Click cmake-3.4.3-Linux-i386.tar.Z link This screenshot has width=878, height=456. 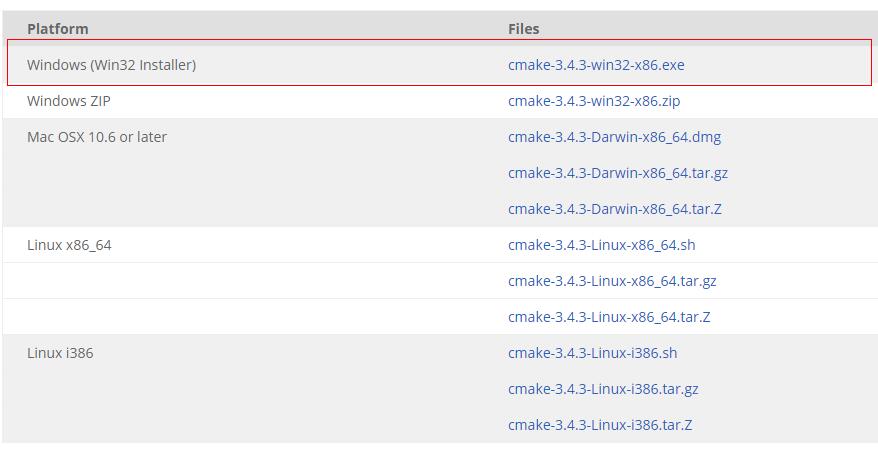click(600, 425)
